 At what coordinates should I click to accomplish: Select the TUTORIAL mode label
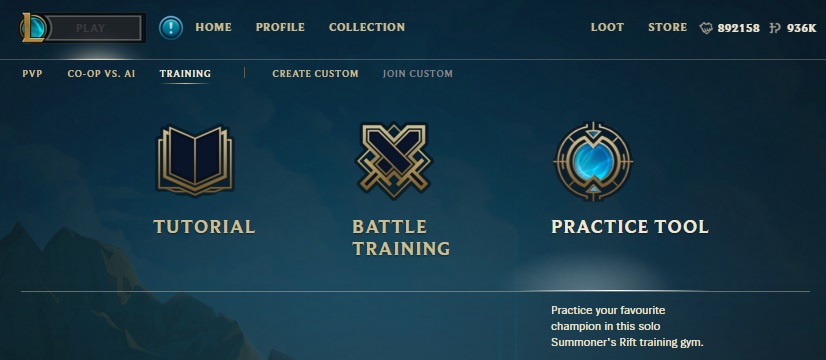[204, 227]
